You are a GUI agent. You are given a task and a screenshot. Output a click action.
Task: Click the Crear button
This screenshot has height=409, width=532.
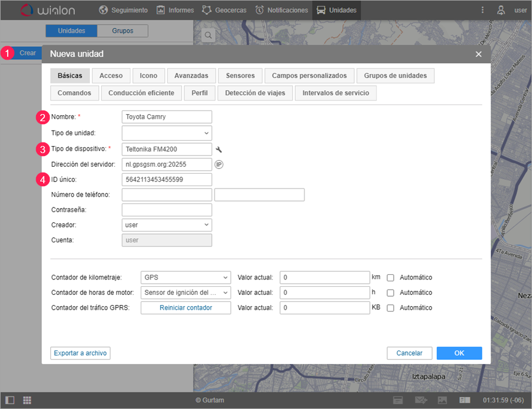(27, 53)
